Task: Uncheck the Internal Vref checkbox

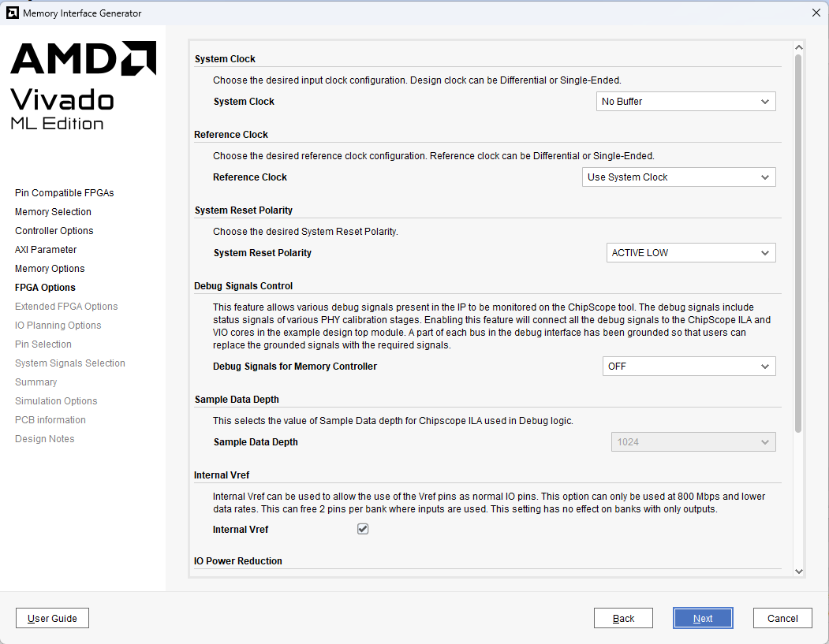Action: coord(363,529)
